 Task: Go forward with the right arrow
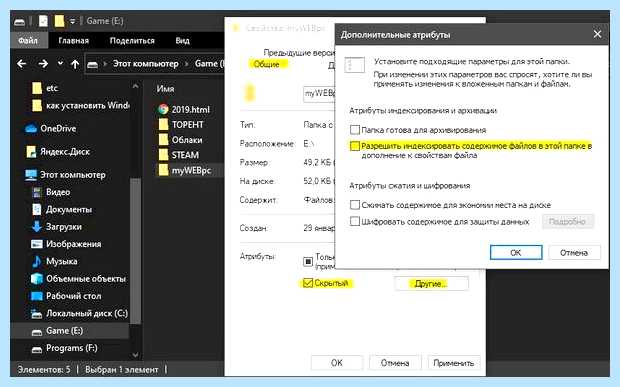pos(43,63)
